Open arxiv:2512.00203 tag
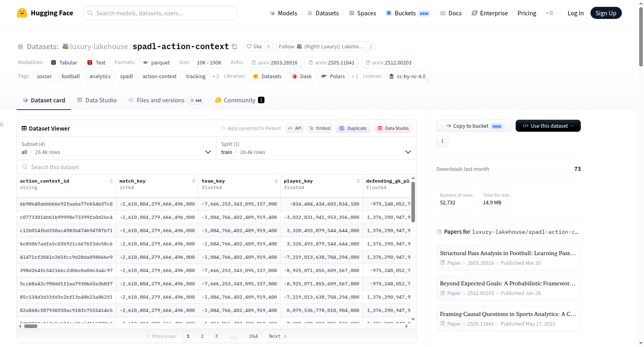 [388, 62]
